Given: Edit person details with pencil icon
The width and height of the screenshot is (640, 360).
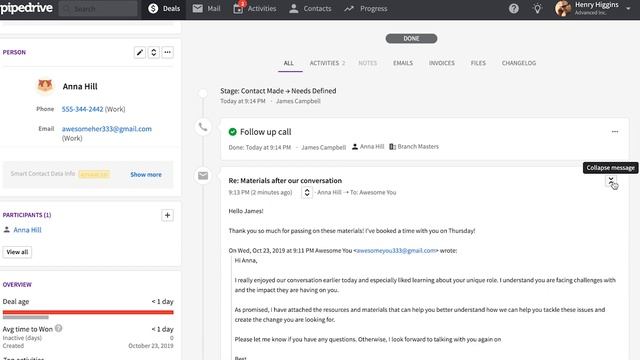Looking at the screenshot, I should [x=140, y=52].
